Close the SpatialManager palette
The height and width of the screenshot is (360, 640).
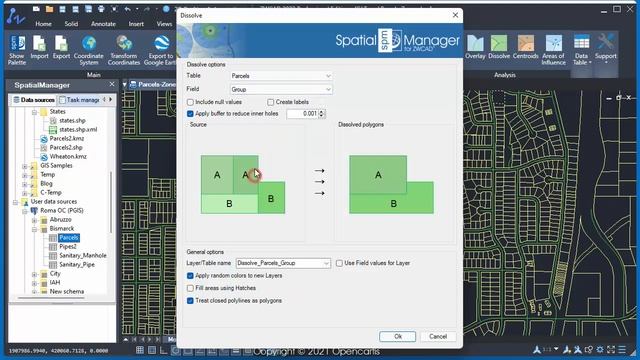tap(112, 84)
